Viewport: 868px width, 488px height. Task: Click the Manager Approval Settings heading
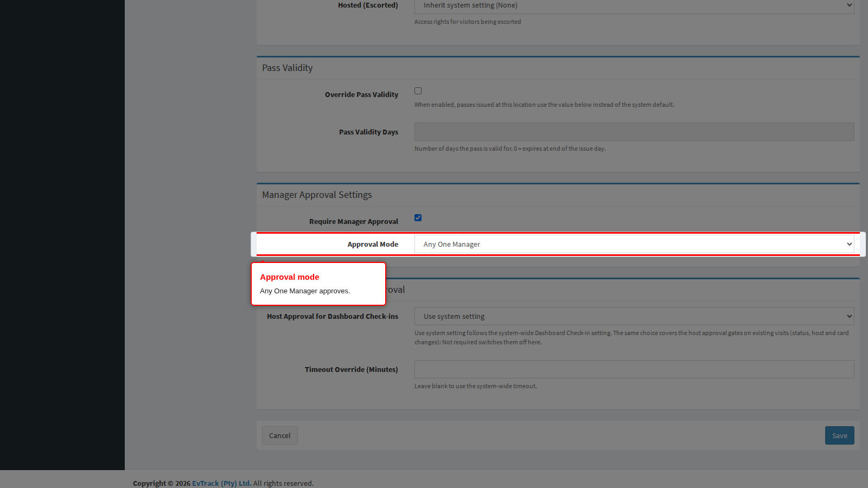point(317,195)
